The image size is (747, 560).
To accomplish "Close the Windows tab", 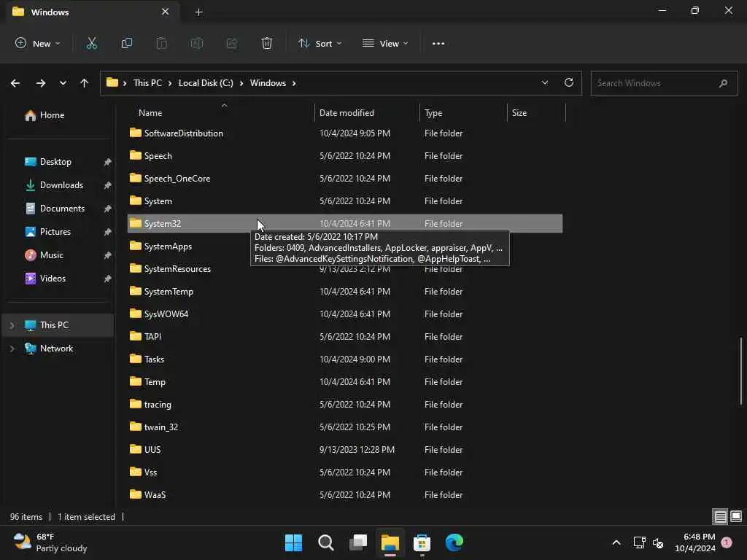I will 166,12.
